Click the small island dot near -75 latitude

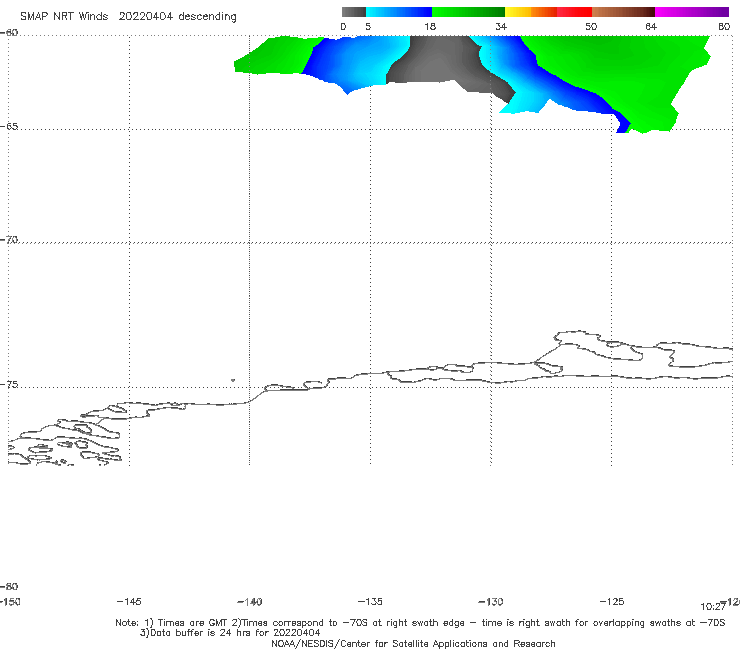(x=233, y=380)
